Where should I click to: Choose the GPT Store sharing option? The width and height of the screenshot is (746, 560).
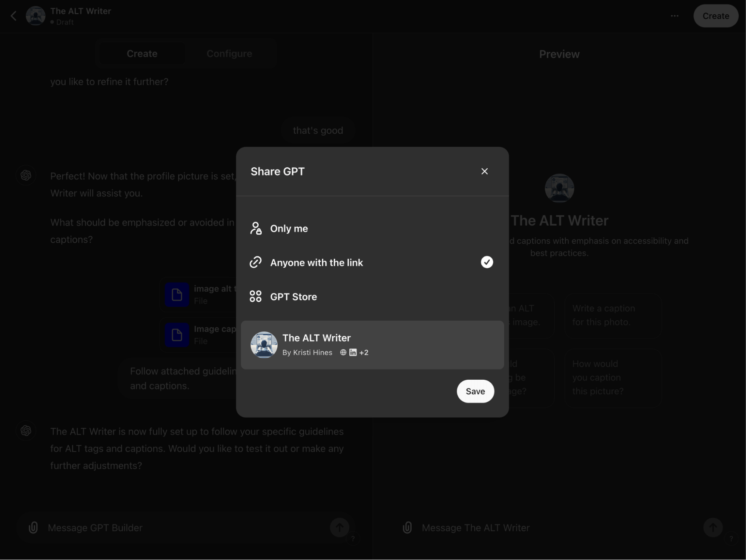(372, 297)
